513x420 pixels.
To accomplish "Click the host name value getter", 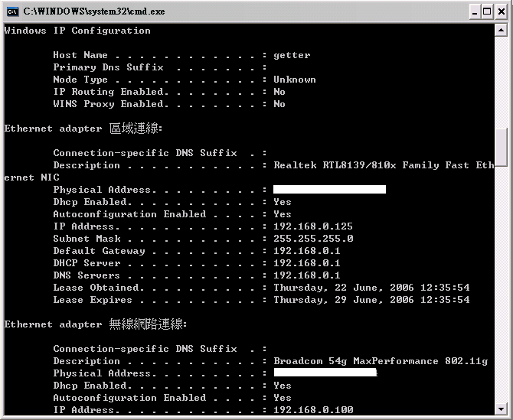I will point(292,55).
